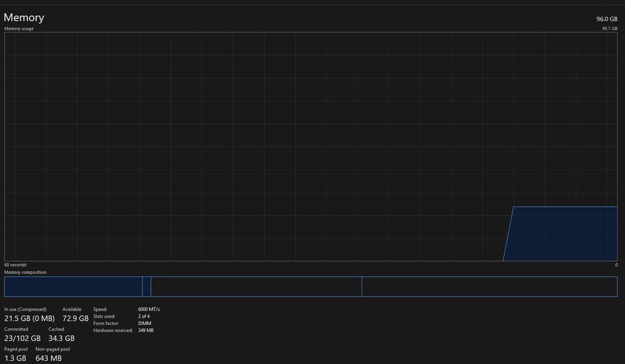
Task: Click the Form factor DIMM value
Action: tap(145, 324)
